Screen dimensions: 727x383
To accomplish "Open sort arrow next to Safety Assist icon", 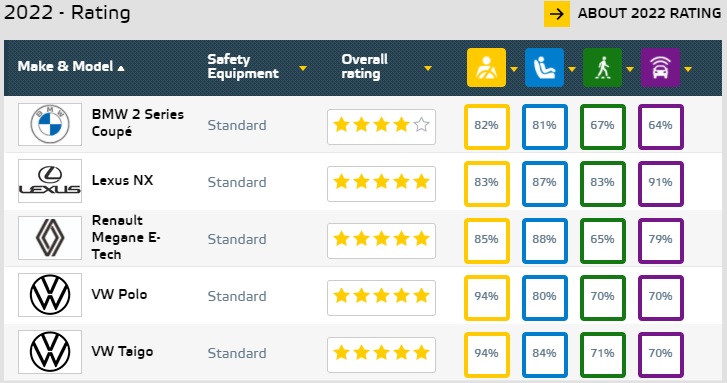I will [688, 70].
